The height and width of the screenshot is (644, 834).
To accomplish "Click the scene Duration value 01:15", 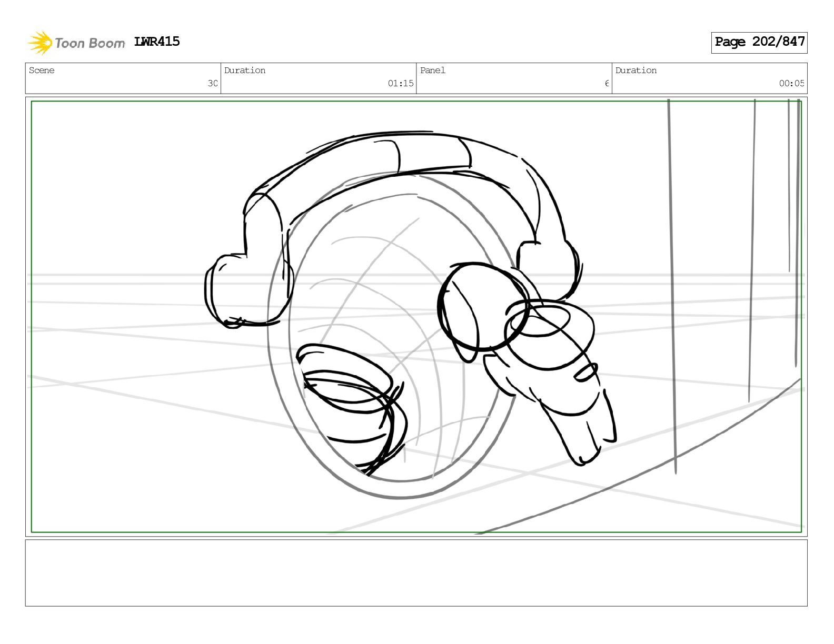I will point(401,83).
